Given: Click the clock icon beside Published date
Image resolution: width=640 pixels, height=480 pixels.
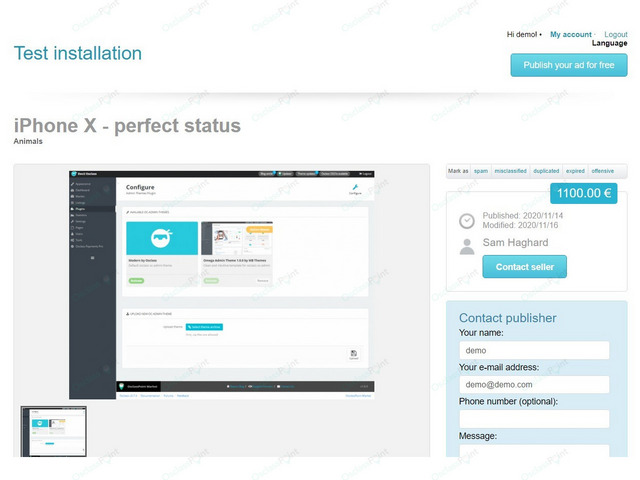Looking at the screenshot, I should coord(467,221).
